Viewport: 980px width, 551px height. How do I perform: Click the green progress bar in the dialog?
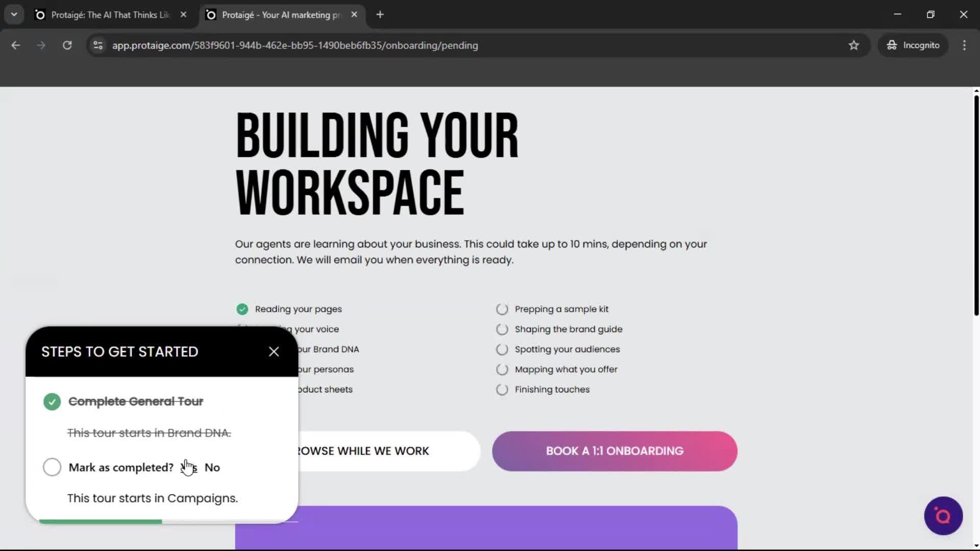[100, 521]
